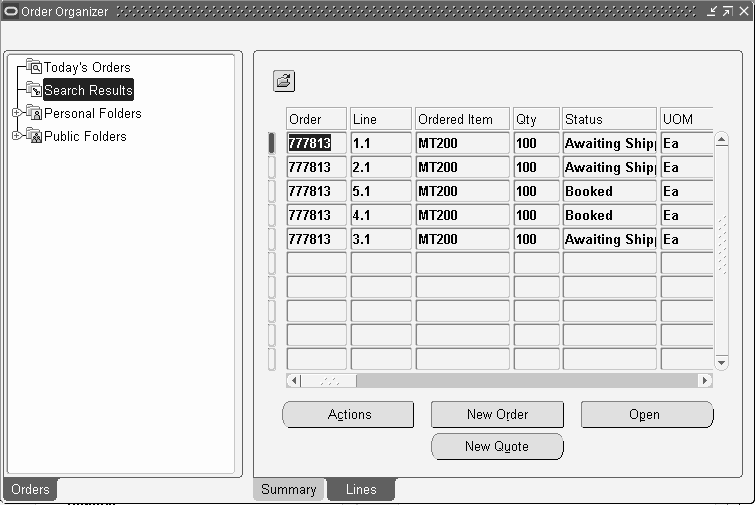Click the folder tools icon above the table
Viewport: 755px width, 505px height.
tap(284, 81)
